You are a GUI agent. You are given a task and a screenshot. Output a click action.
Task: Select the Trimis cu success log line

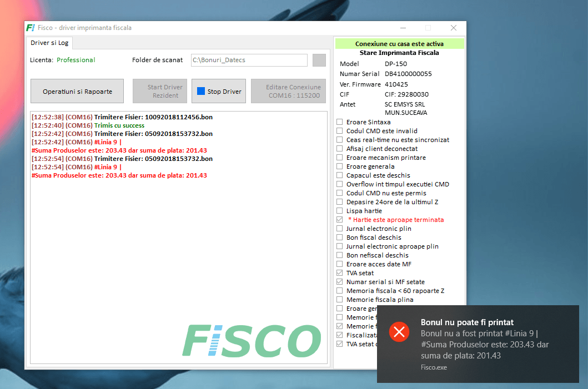click(88, 125)
